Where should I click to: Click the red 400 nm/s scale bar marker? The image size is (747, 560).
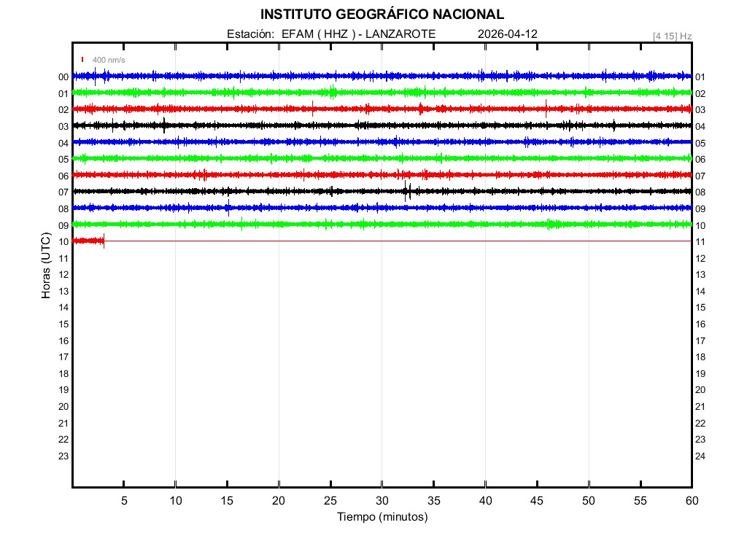[x=82, y=60]
